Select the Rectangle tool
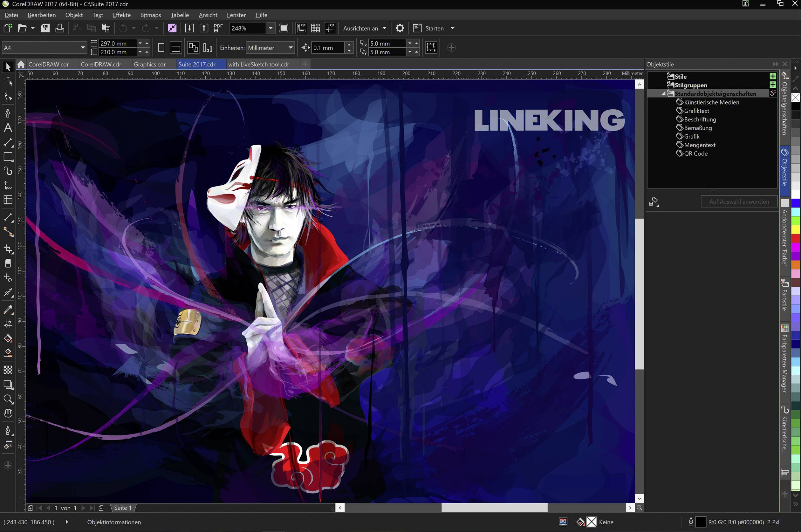 8,157
